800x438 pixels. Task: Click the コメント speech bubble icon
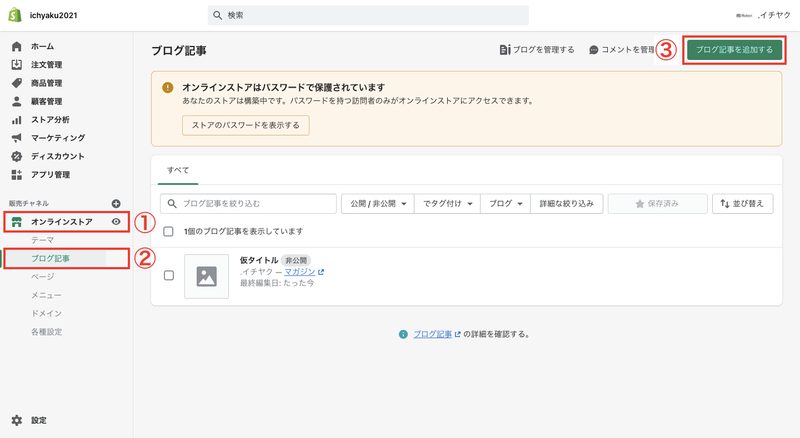(593, 50)
